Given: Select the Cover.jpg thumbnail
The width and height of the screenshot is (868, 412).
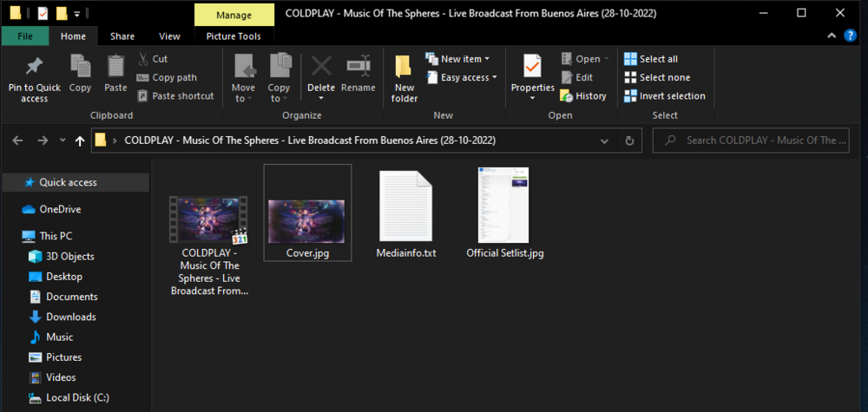Looking at the screenshot, I should (x=307, y=221).
